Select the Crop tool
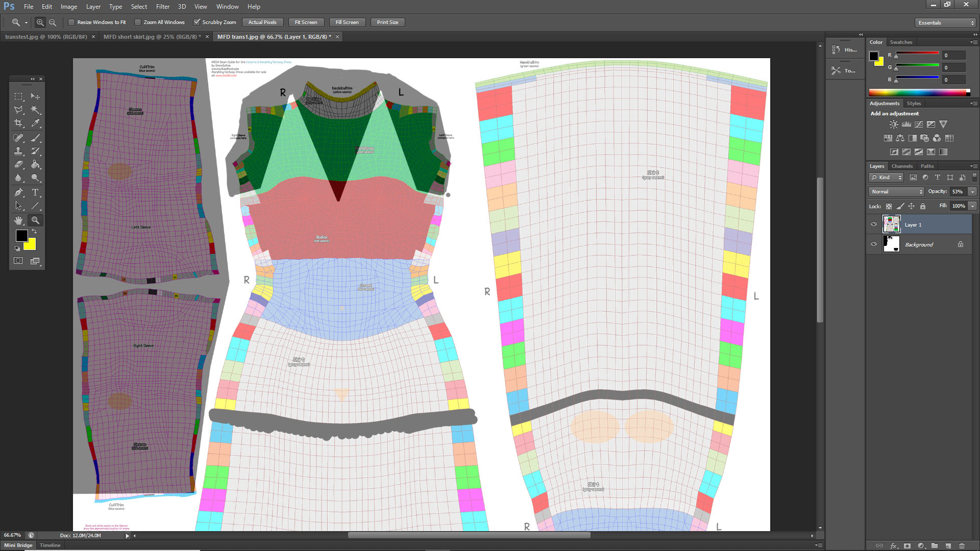 pos(18,123)
